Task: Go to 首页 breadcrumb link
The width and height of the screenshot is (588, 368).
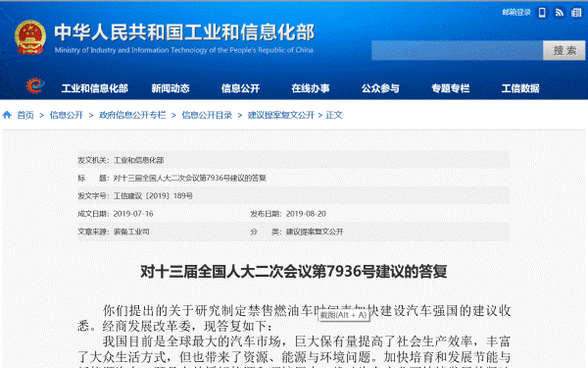Action: click(25, 115)
